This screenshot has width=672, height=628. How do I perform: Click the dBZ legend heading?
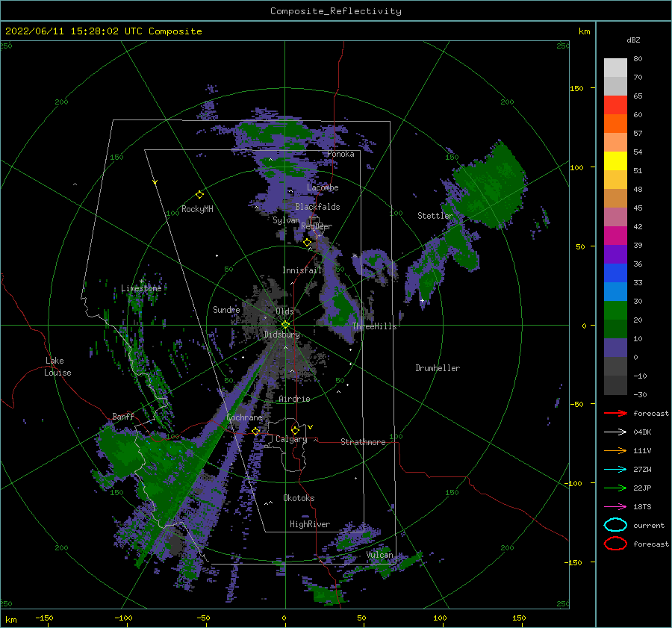coord(633,40)
